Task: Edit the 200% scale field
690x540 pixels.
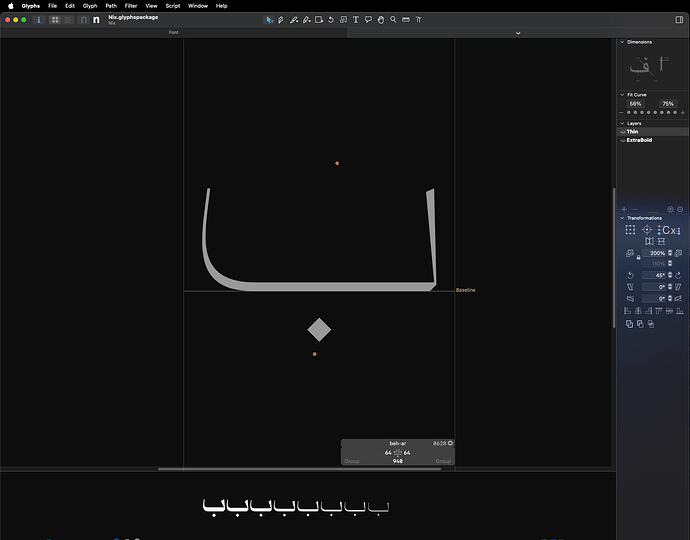Action: pyautogui.click(x=655, y=253)
